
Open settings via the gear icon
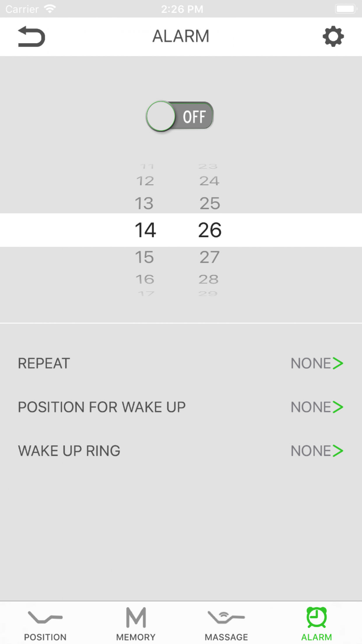(x=333, y=36)
